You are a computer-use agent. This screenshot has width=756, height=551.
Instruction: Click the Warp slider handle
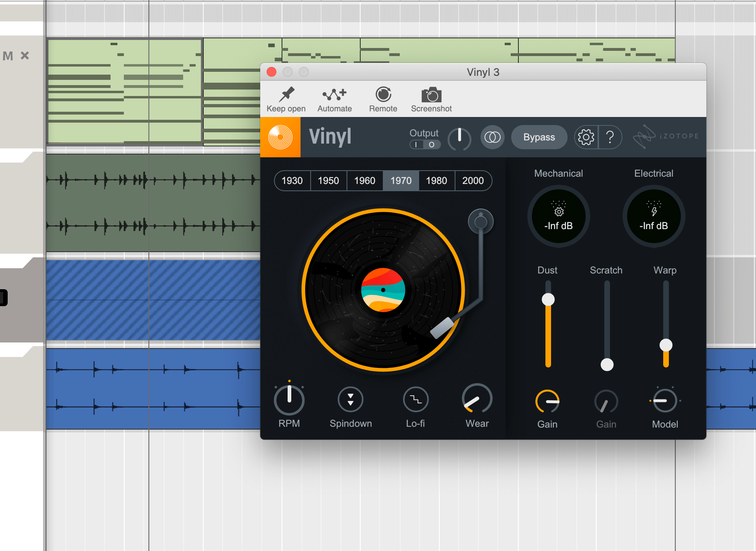(x=666, y=345)
